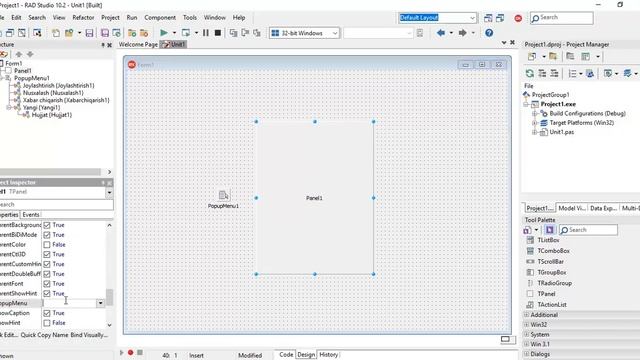Open the Refactor menu
640x360 pixels.
pos(83,18)
